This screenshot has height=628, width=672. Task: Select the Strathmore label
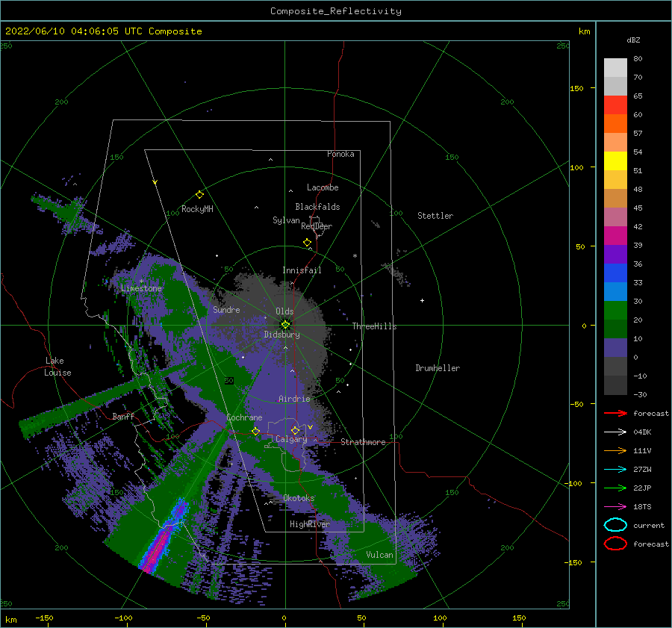(363, 442)
